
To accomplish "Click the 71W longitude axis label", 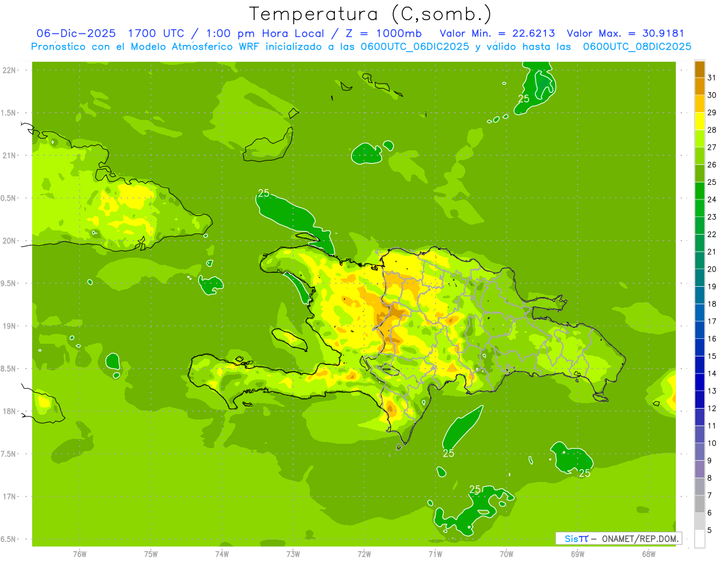I will (x=435, y=554).
